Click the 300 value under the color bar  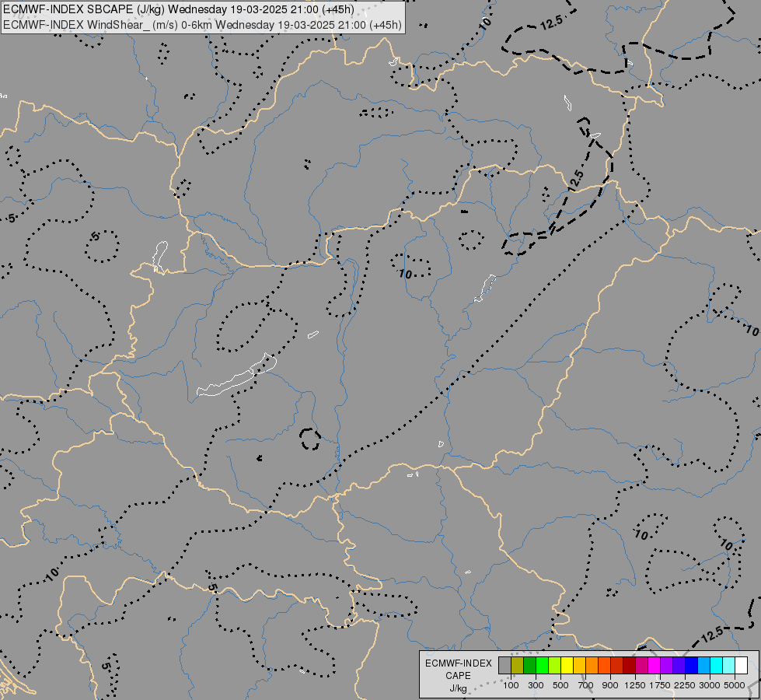(x=536, y=685)
